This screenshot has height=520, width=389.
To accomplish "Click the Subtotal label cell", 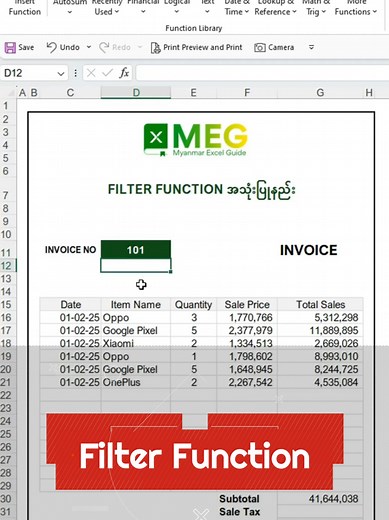I will pyautogui.click(x=247, y=499).
